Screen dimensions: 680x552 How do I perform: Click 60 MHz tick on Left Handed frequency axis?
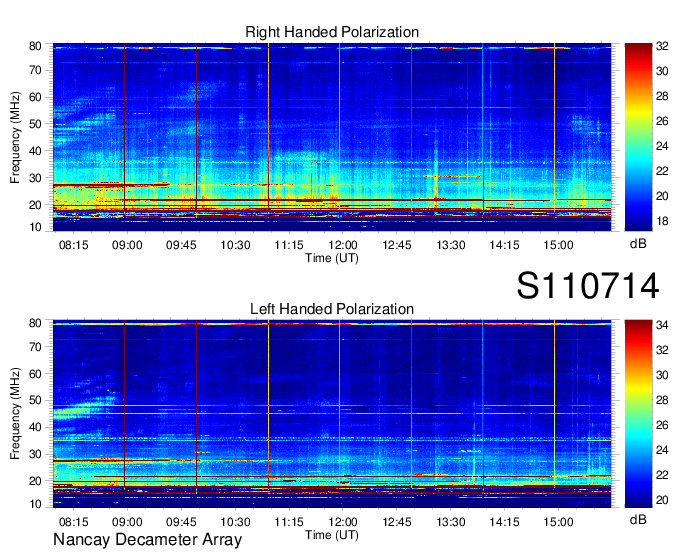[x=36, y=373]
